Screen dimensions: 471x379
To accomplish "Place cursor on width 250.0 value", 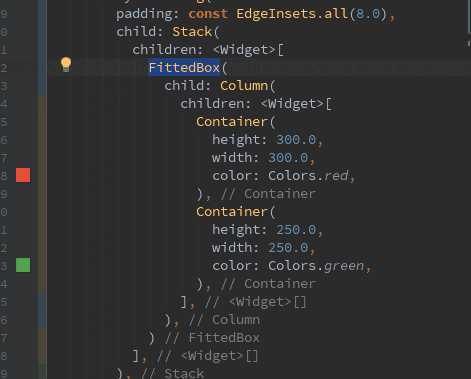I will (x=288, y=248).
